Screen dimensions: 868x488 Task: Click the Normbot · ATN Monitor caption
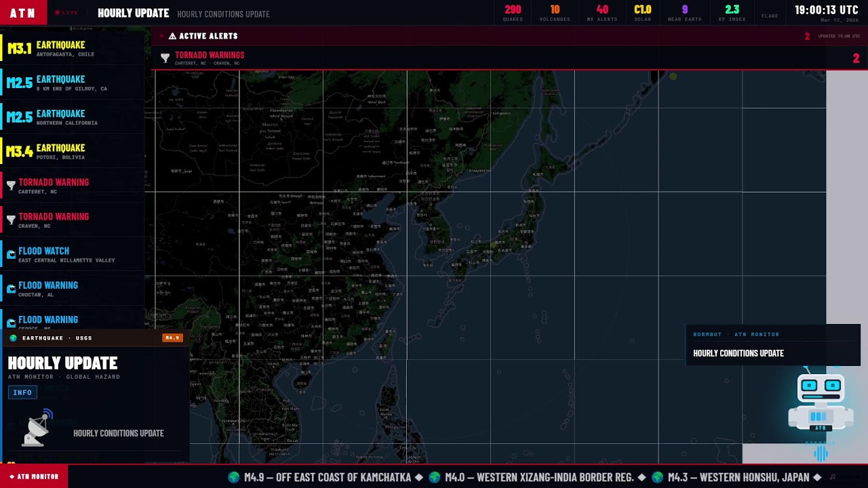pyautogui.click(x=736, y=334)
